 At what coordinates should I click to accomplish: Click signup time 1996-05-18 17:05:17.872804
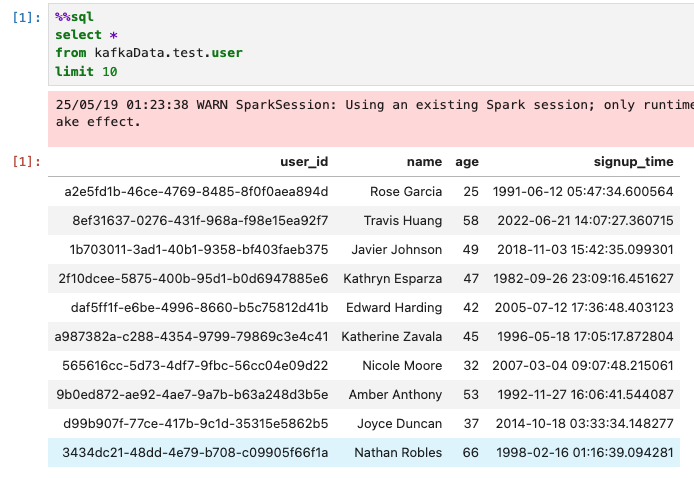[585, 336]
